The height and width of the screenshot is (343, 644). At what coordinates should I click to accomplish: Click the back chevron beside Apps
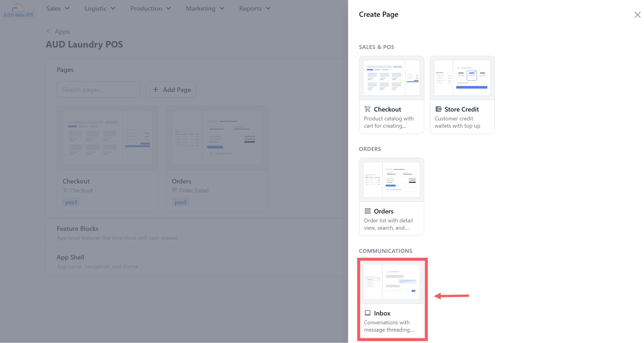point(48,31)
